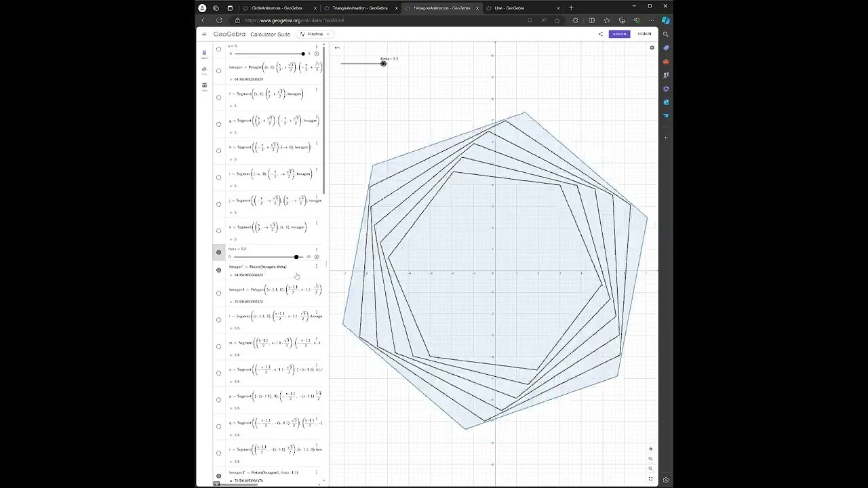The height and width of the screenshot is (488, 868).
Task: Open the three-dot menu on hexagon' row
Action: [317, 267]
